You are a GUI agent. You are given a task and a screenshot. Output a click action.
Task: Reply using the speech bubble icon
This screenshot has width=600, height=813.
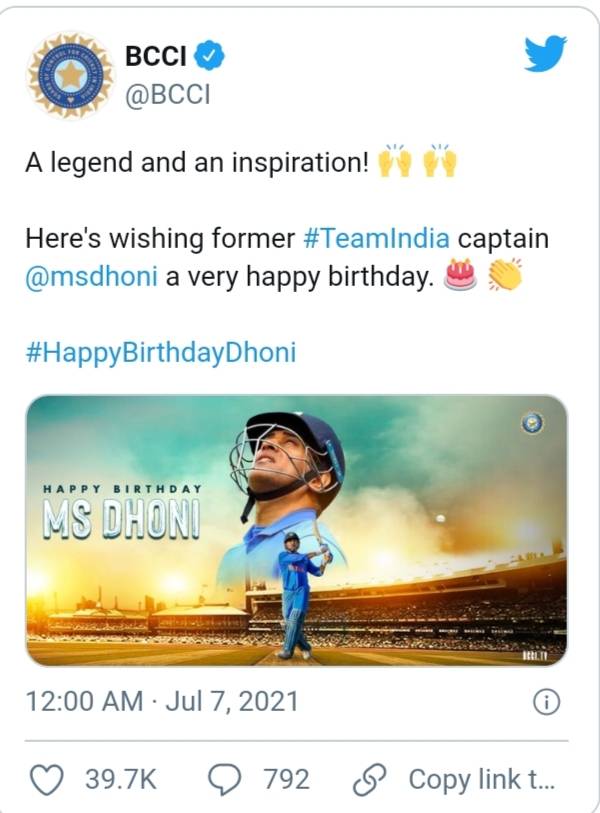coord(224,779)
